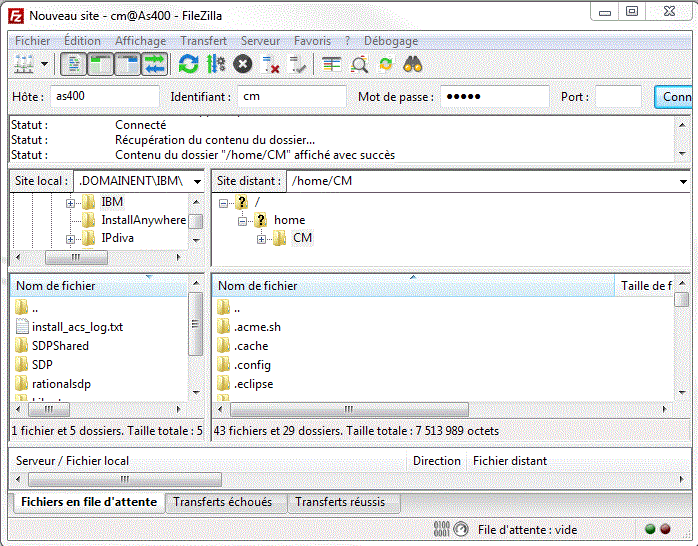Switch to Transferts échoués tab
Image resolution: width=698 pixels, height=546 pixels.
coord(225,502)
